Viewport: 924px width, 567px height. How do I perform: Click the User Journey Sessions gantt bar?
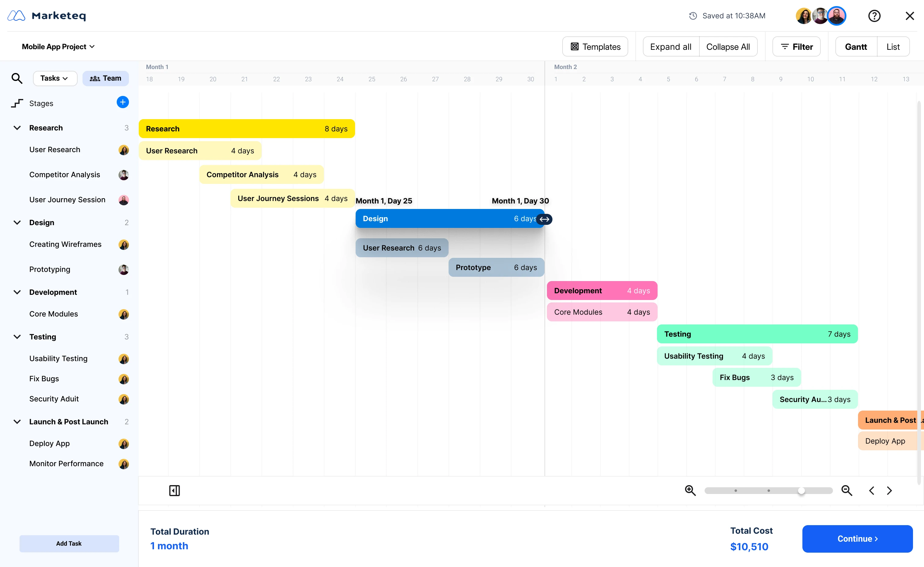(292, 198)
